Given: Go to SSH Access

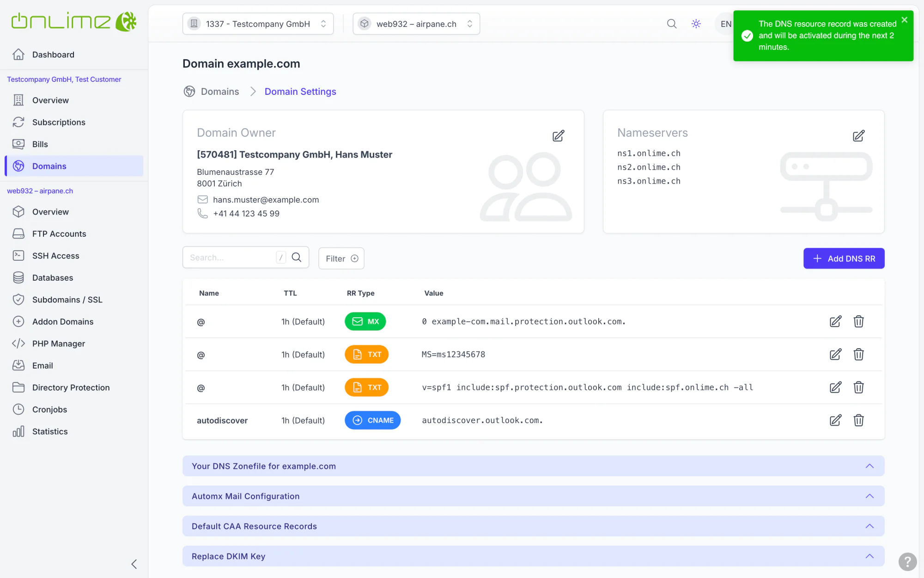Looking at the screenshot, I should pyautogui.click(x=74, y=256).
